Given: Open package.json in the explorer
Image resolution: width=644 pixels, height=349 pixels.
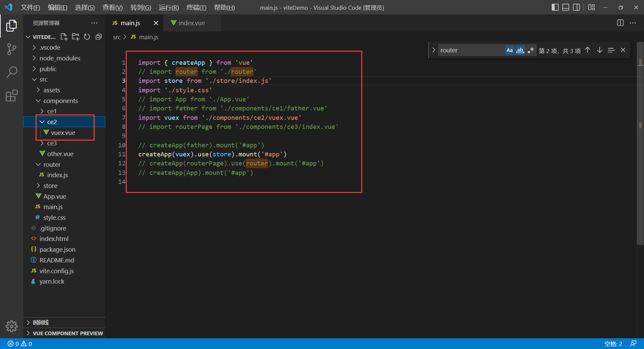Looking at the screenshot, I should click(64, 249).
